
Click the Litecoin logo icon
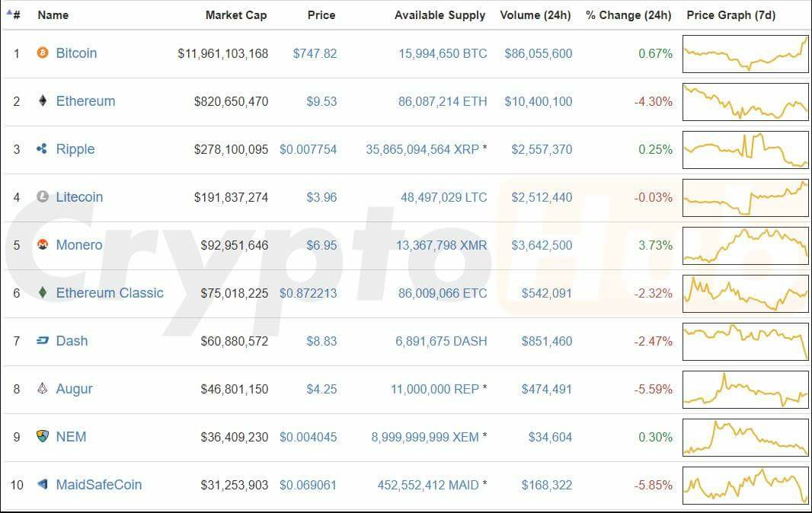(x=43, y=196)
